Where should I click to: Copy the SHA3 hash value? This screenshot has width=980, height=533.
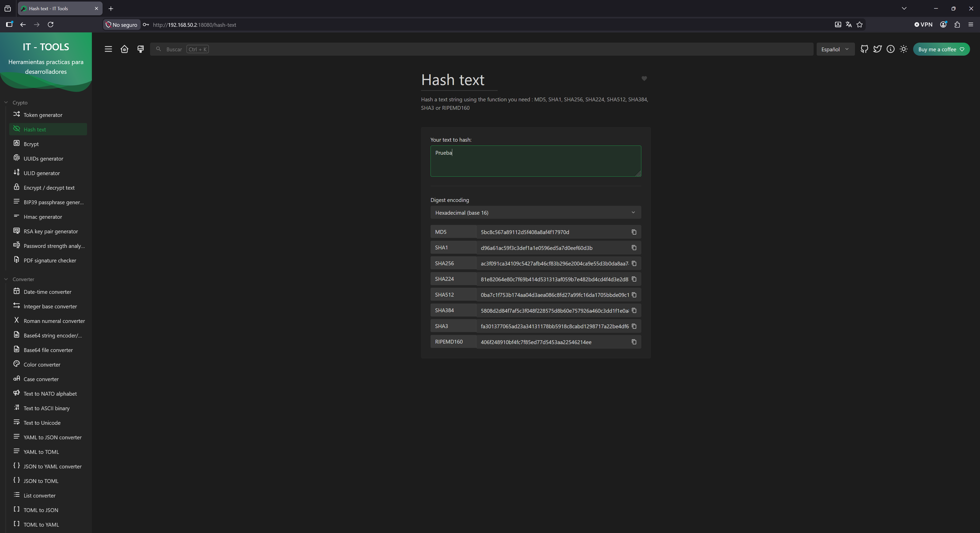pos(634,326)
